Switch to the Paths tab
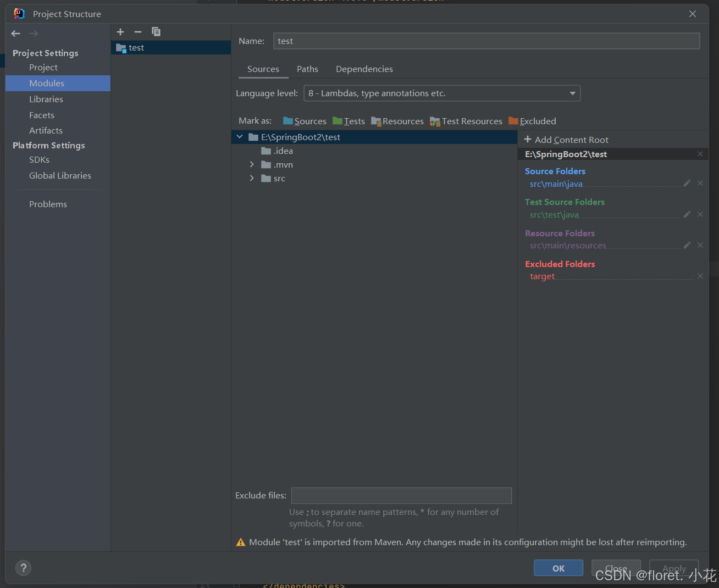Viewport: 719px width, 588px height. coord(307,69)
